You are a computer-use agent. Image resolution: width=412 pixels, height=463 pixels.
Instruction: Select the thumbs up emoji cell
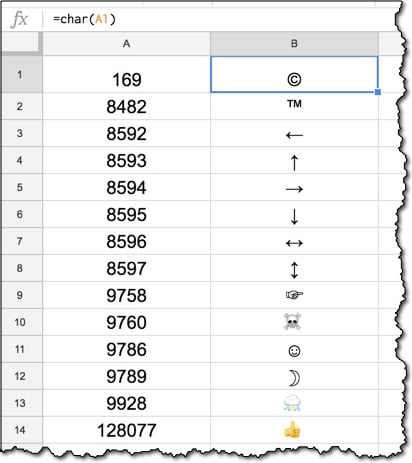point(294,430)
